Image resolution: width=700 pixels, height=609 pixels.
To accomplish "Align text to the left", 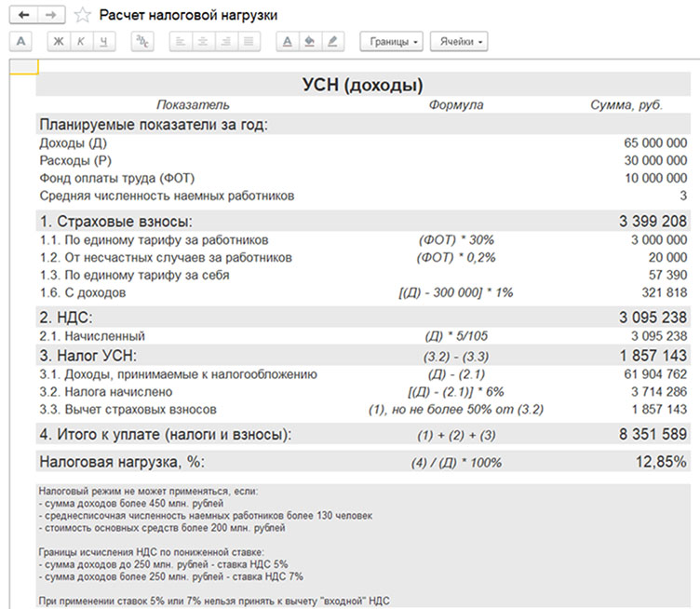I will pos(181,42).
